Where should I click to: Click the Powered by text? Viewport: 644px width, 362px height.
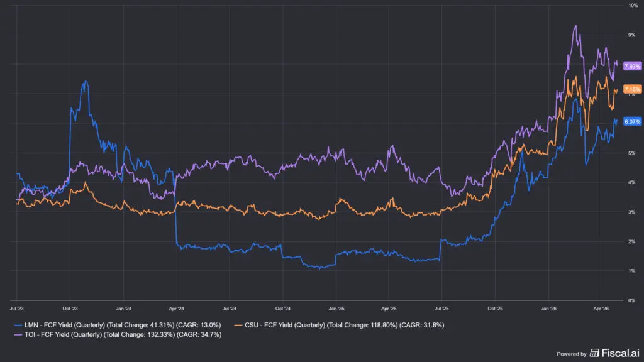pyautogui.click(x=571, y=354)
